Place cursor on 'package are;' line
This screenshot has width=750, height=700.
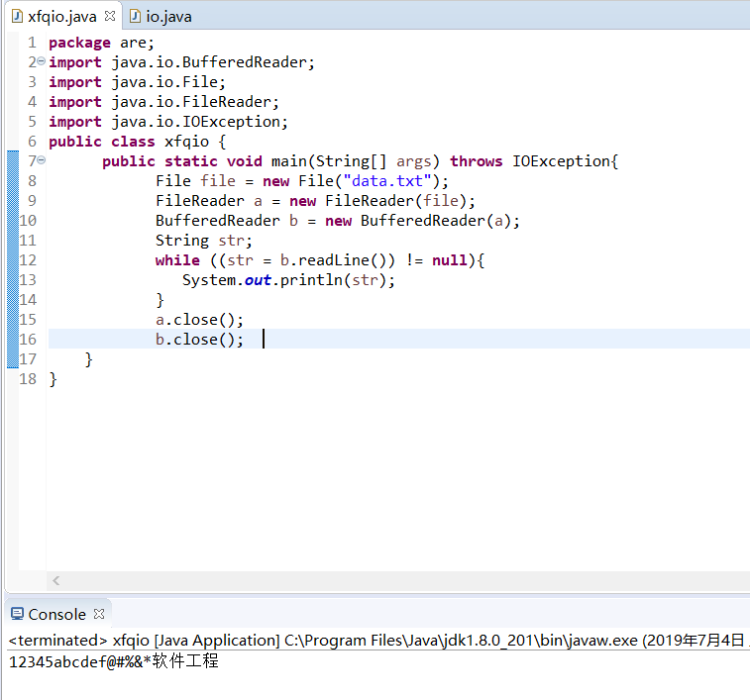click(101, 43)
